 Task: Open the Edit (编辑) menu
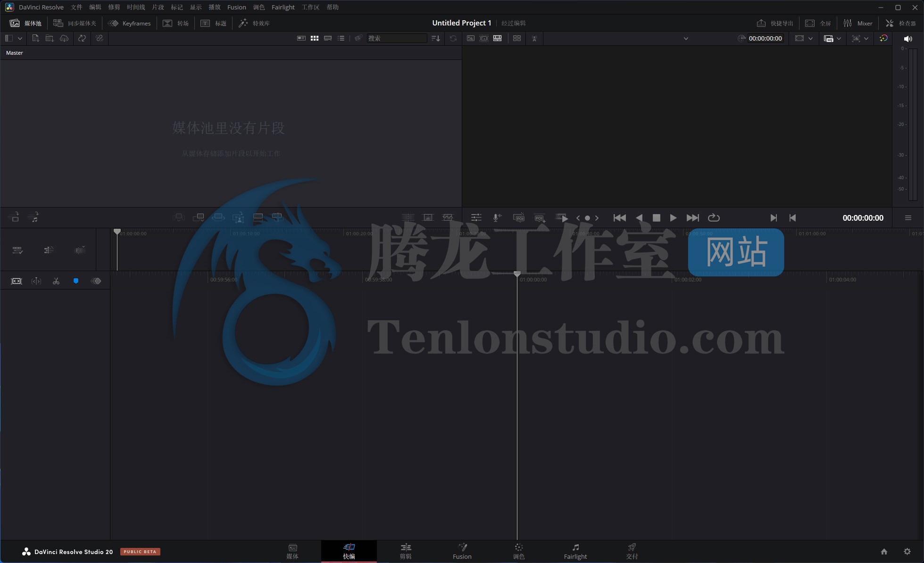[95, 7]
